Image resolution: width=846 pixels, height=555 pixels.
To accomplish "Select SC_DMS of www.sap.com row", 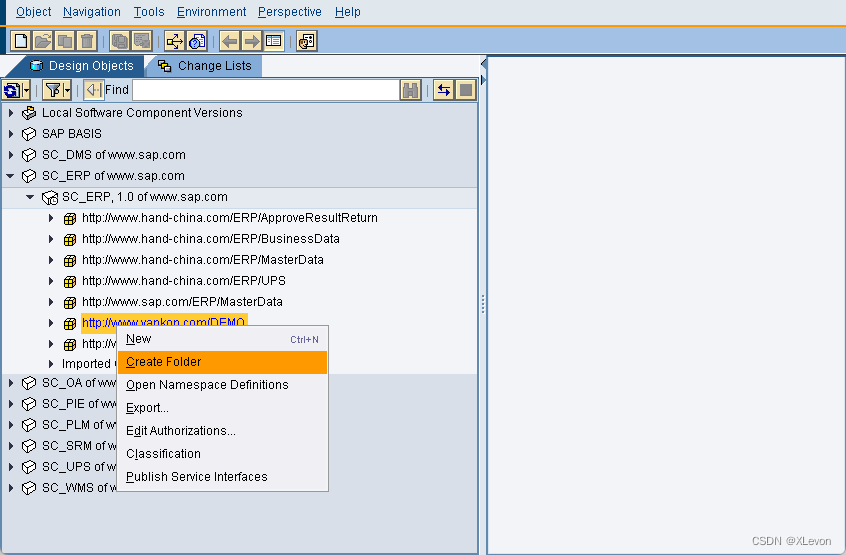I will click(114, 155).
